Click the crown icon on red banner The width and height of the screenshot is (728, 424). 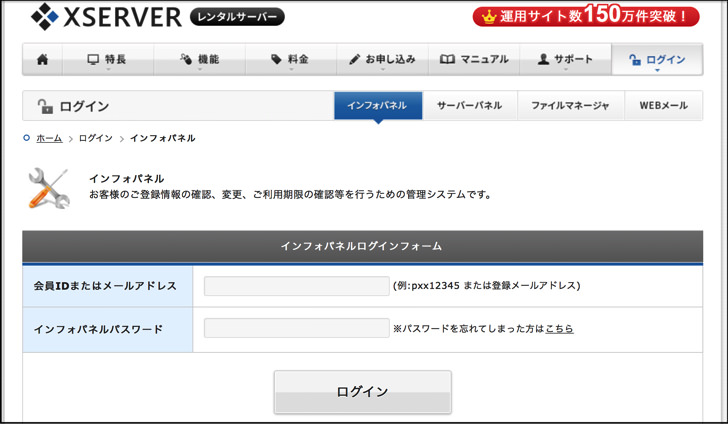coord(488,17)
